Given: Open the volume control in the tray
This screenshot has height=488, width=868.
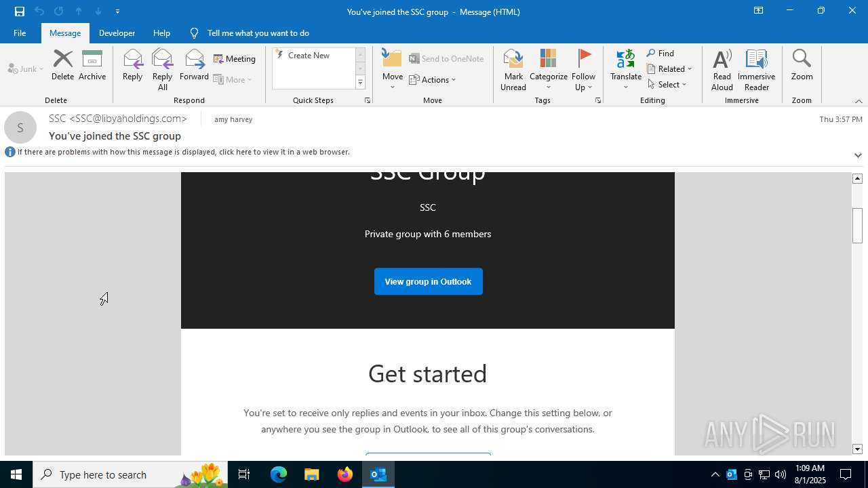Looking at the screenshot, I should coord(781,474).
